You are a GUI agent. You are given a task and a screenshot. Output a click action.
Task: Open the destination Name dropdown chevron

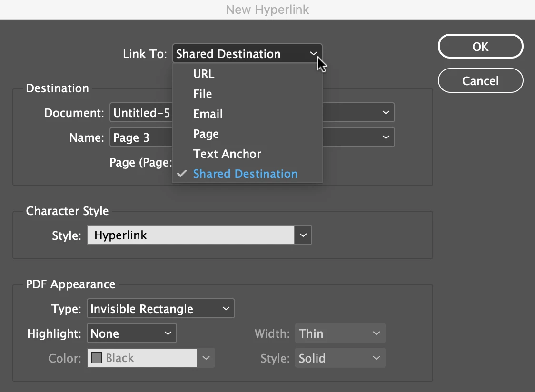pyautogui.click(x=386, y=137)
